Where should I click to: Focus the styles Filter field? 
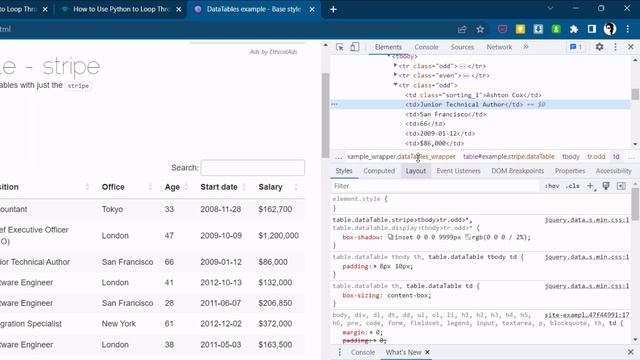click(x=435, y=186)
